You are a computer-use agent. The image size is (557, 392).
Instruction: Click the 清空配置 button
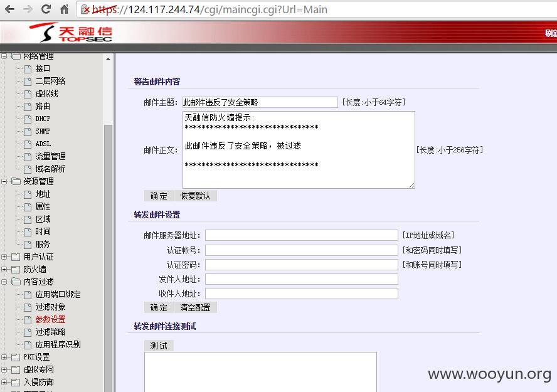coord(195,307)
